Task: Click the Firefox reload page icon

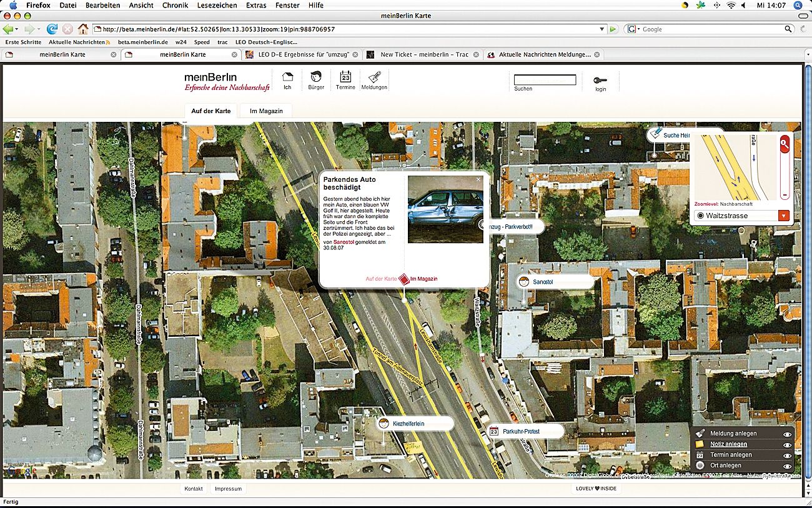Action: tap(52, 29)
